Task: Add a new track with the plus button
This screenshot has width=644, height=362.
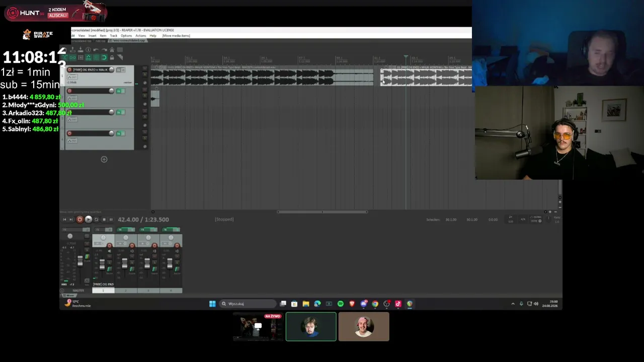Action: 104,159
